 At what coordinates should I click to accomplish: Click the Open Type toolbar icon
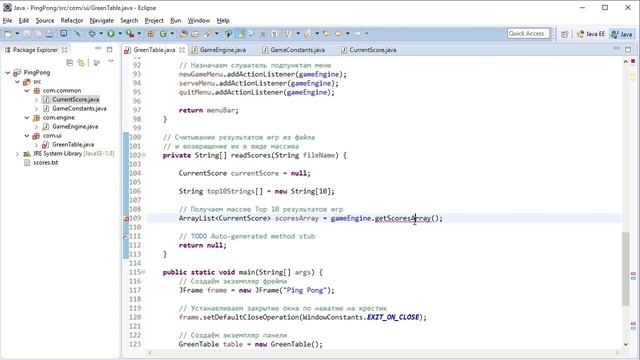click(183, 34)
